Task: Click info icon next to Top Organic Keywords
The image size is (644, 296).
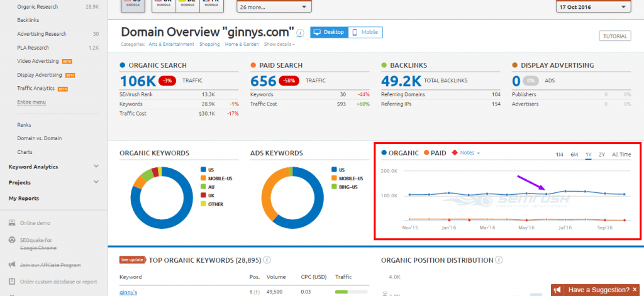Action: [x=267, y=260]
